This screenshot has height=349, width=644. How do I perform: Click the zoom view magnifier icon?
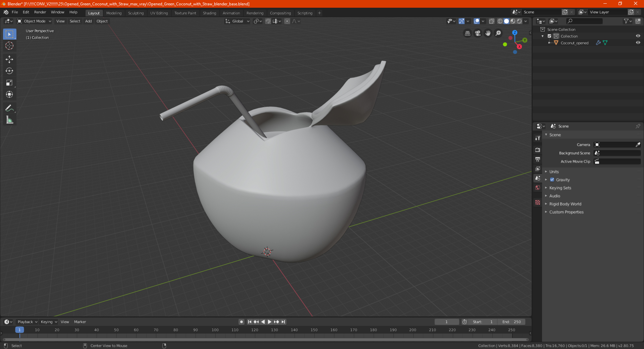(x=498, y=33)
